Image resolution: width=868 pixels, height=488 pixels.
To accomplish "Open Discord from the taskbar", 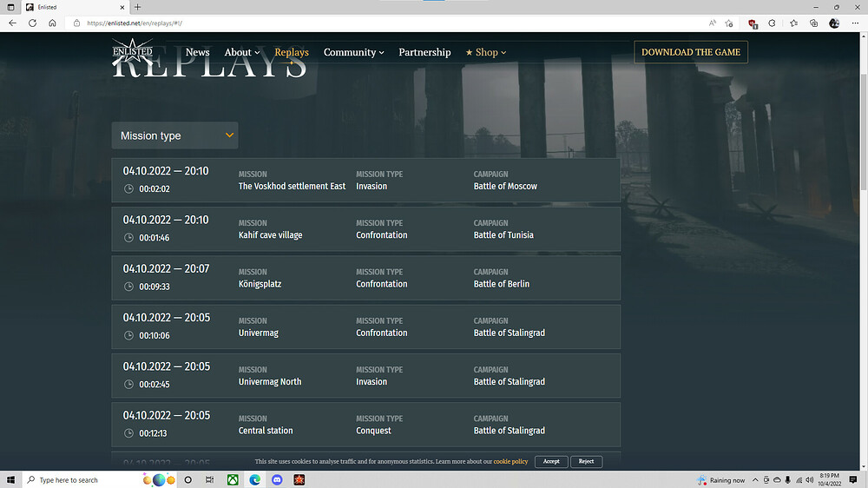I will point(277,479).
